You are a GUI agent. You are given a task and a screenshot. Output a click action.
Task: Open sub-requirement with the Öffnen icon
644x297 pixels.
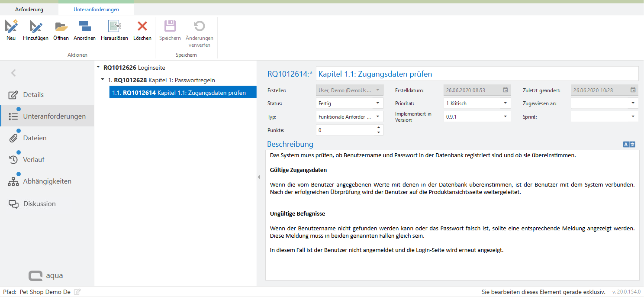click(x=61, y=27)
